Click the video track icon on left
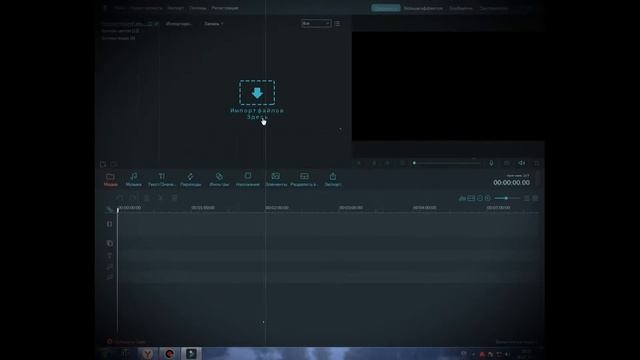This screenshot has height=360, width=640. pos(109,224)
